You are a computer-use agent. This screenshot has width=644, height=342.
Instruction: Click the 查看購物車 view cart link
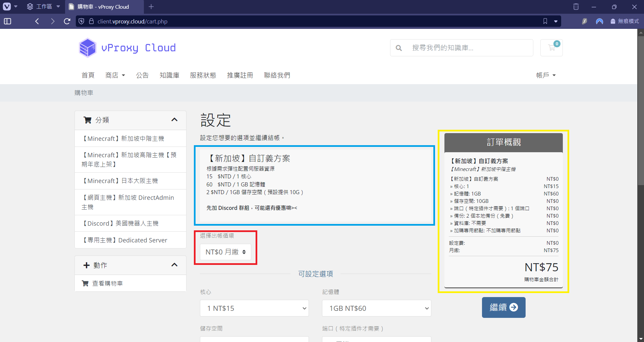[x=107, y=284]
